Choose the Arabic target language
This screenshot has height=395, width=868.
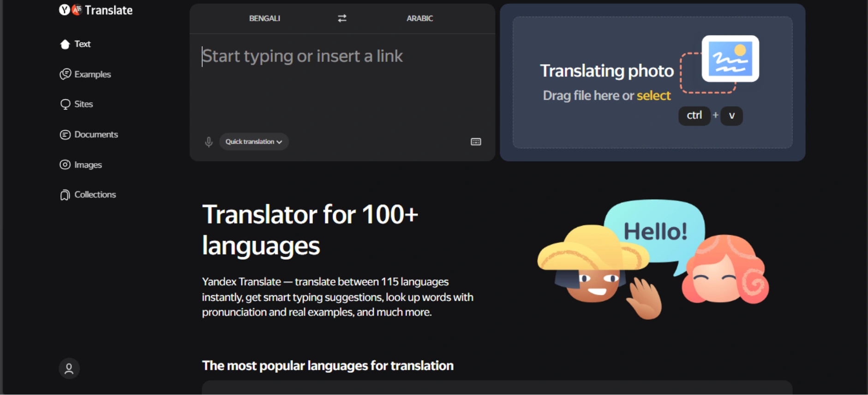419,18
